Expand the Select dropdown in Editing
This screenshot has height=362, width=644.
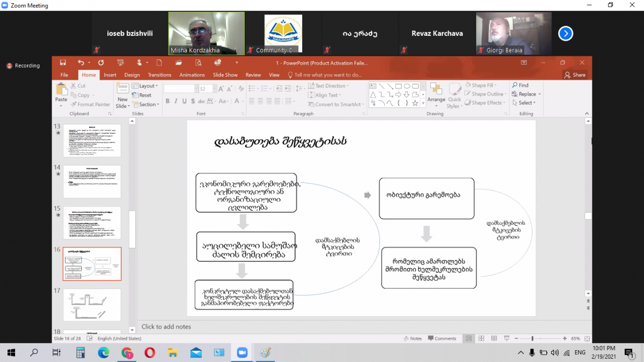pos(523,103)
